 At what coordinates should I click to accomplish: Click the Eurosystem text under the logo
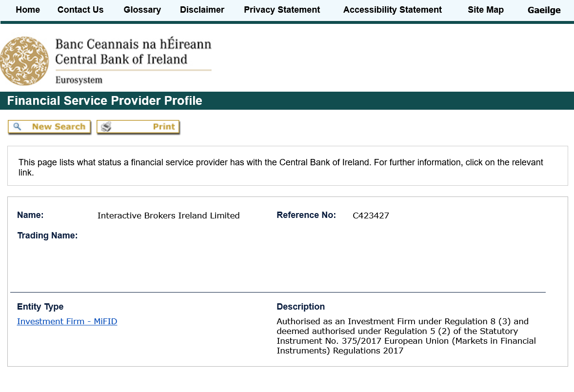pyautogui.click(x=79, y=80)
